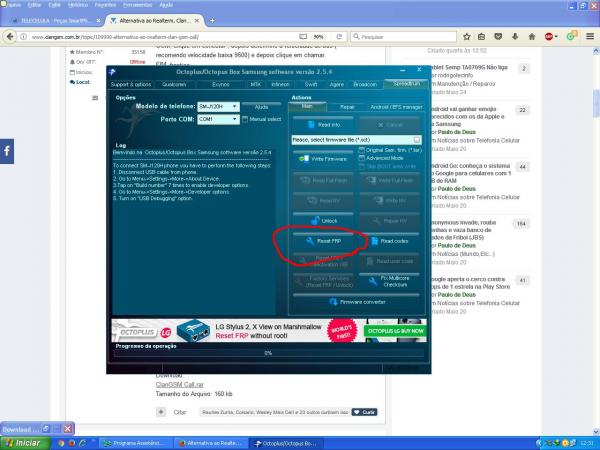This screenshot has height=450, width=600.
Task: Open the Ajuda menu in Firefox
Action: [166, 5]
